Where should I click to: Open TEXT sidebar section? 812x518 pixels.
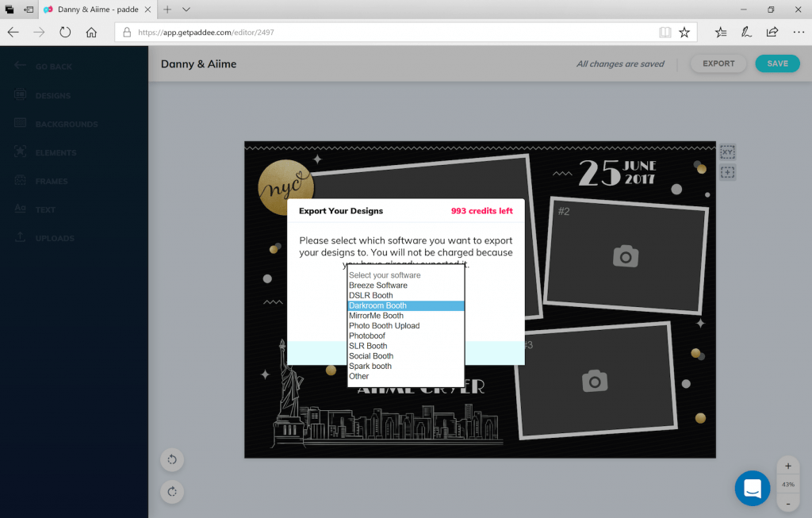[x=35, y=209]
